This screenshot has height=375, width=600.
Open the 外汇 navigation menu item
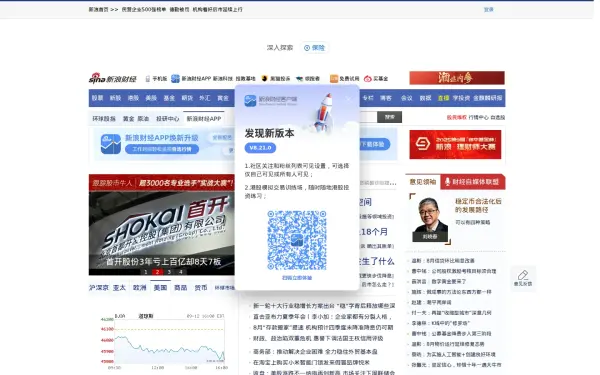205,98
